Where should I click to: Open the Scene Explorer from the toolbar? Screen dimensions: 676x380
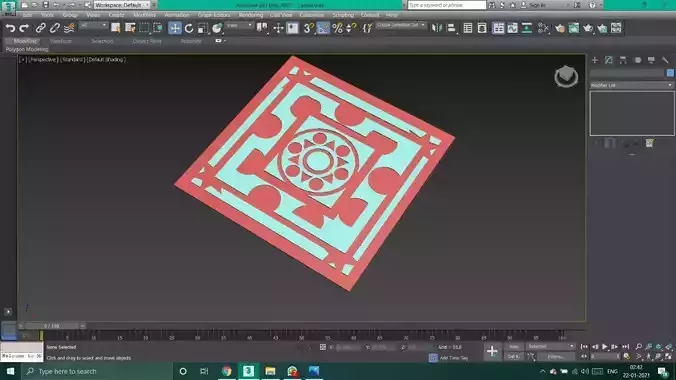click(468, 28)
